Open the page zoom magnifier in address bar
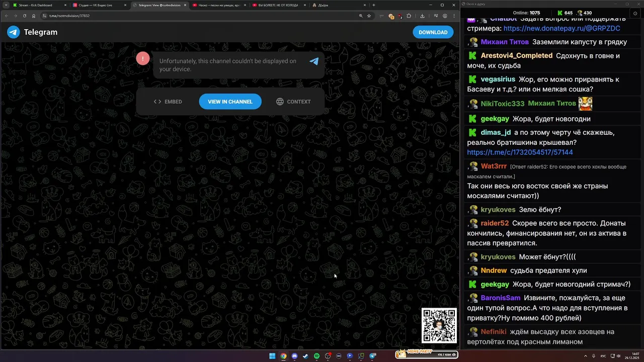 click(x=361, y=16)
